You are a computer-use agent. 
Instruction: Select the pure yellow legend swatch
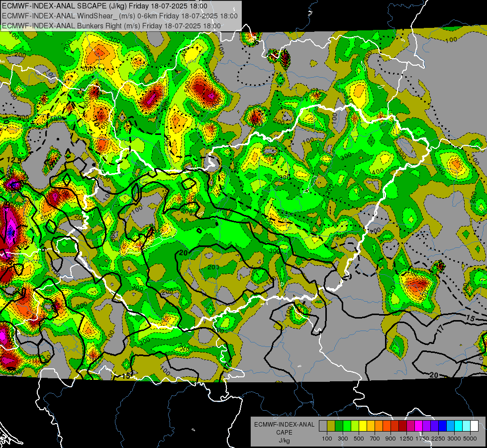(363, 426)
